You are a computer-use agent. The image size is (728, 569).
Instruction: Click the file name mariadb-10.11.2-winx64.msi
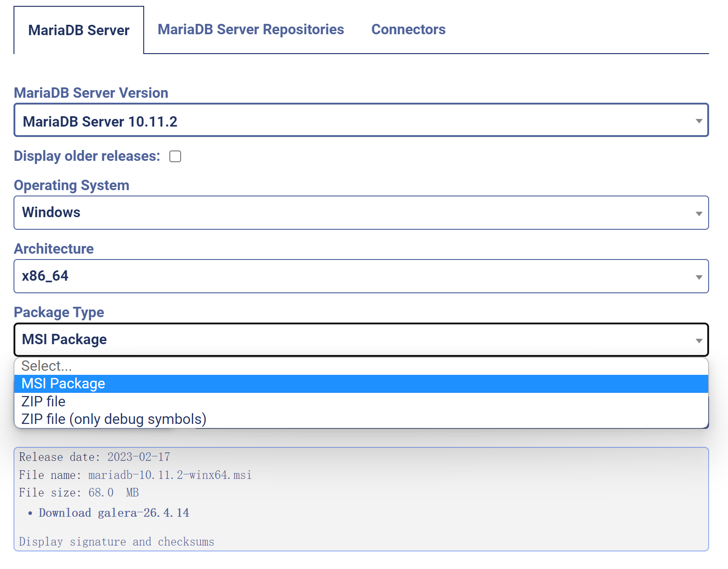pyautogui.click(x=170, y=475)
